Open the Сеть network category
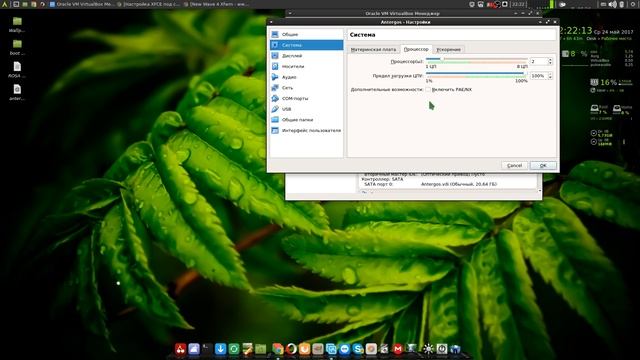The width and height of the screenshot is (640, 360). 306,87
